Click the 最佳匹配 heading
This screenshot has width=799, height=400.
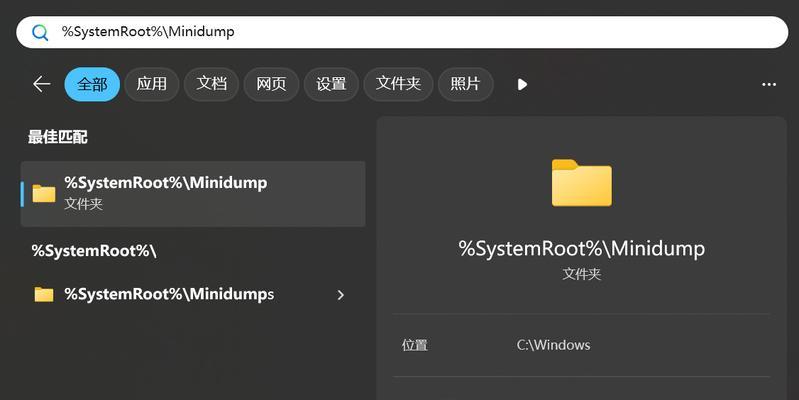[x=58, y=137]
